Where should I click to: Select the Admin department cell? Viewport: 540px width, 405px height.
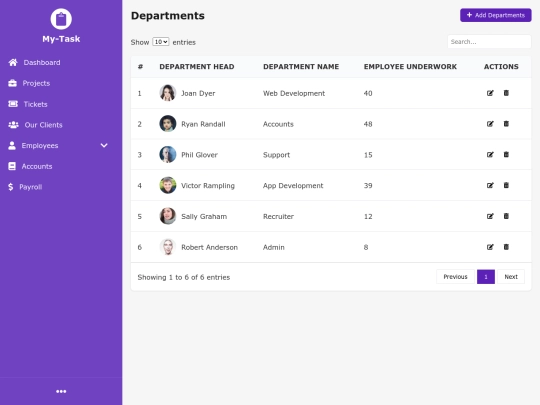click(274, 247)
